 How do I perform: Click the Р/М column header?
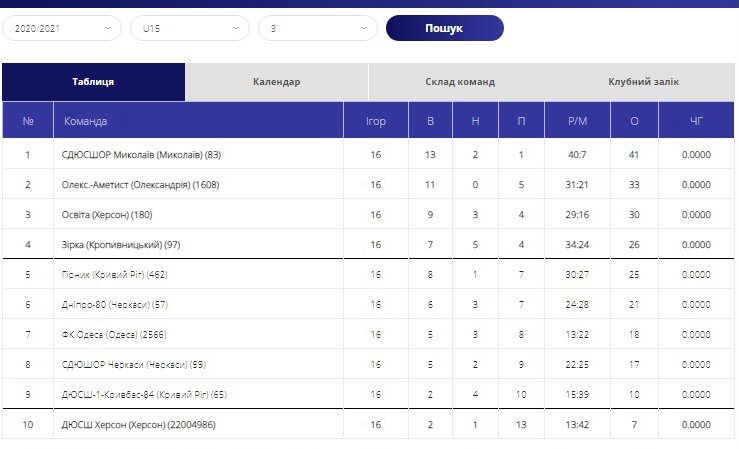tap(577, 121)
